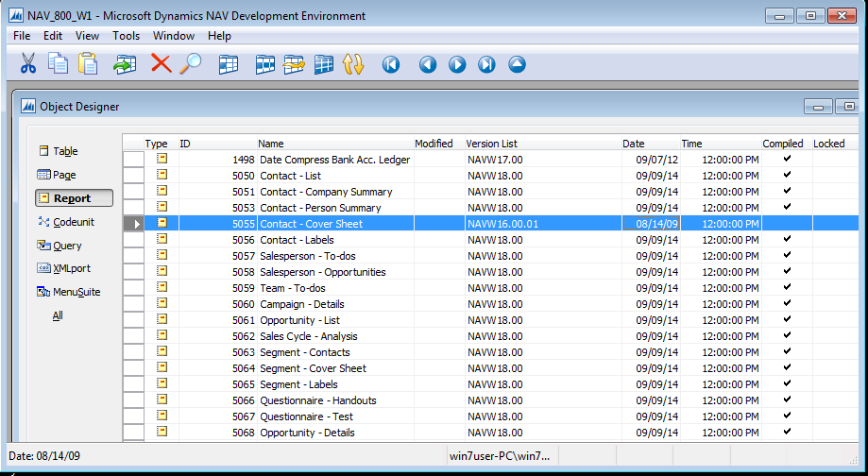
Task: Click the Copy icon in toolbar
Action: click(x=59, y=64)
